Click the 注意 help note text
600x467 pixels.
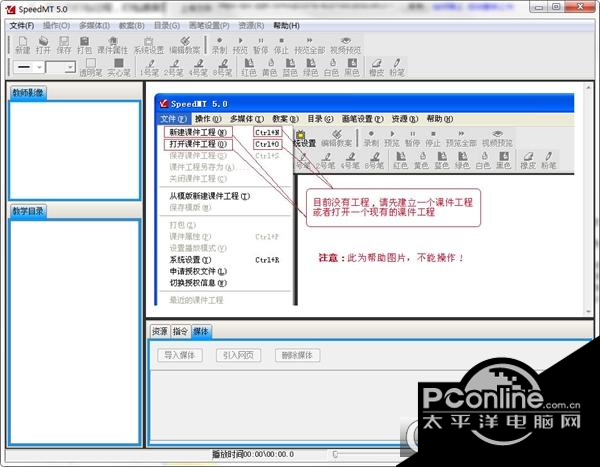391,258
